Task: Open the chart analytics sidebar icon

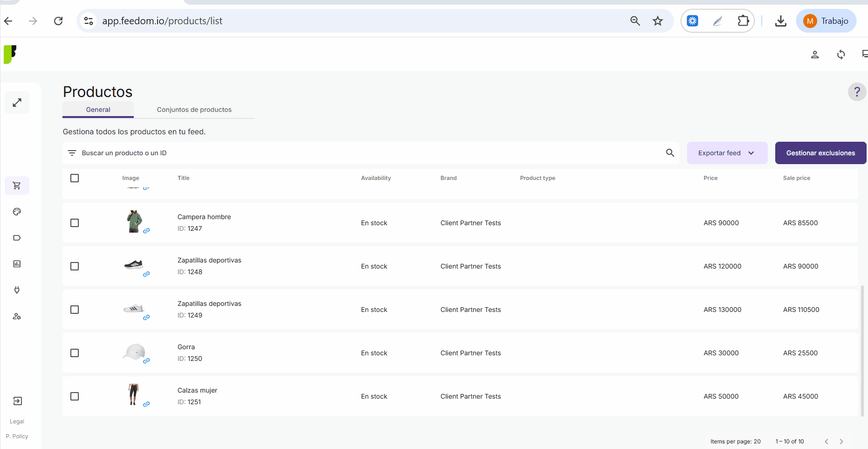Action: (17, 264)
